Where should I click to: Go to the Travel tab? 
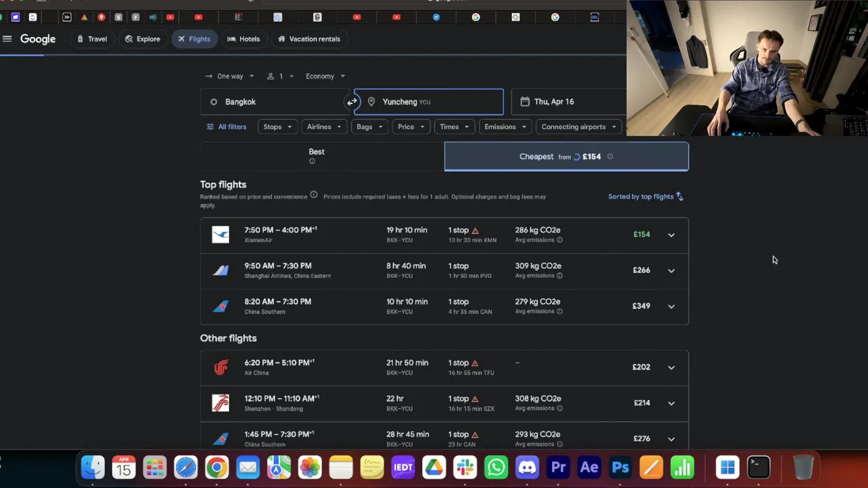point(92,39)
